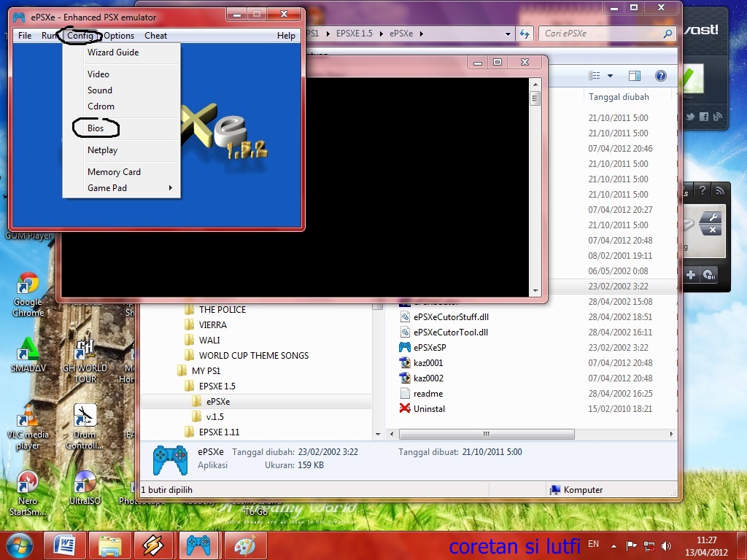Select the EPSXE 1.5 folder in tree

[217, 386]
